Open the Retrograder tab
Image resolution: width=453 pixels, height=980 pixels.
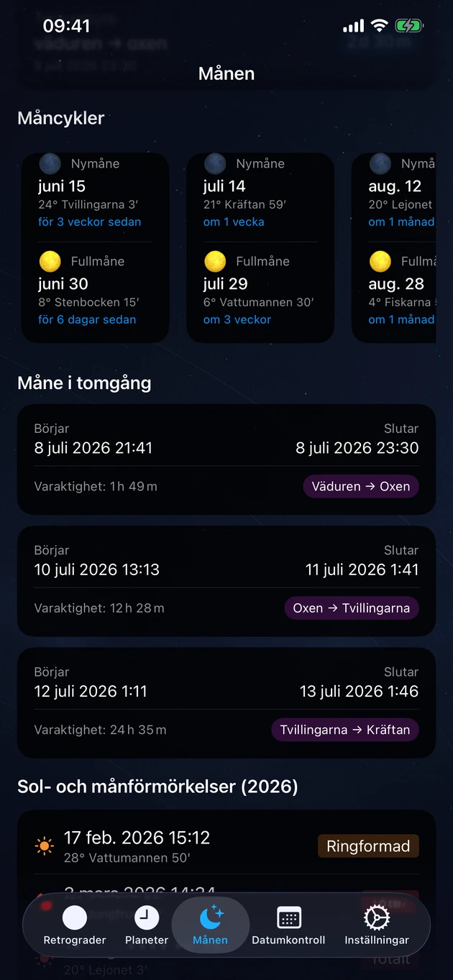(75, 925)
